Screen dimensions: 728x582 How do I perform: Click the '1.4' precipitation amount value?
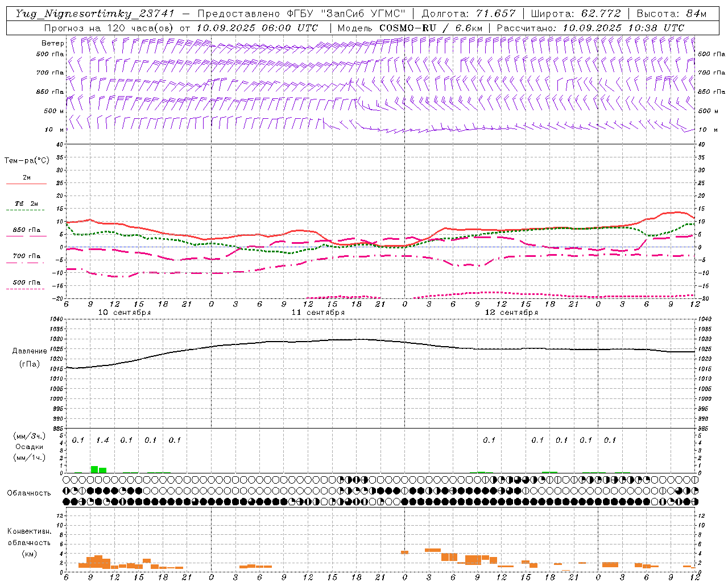pos(102,440)
